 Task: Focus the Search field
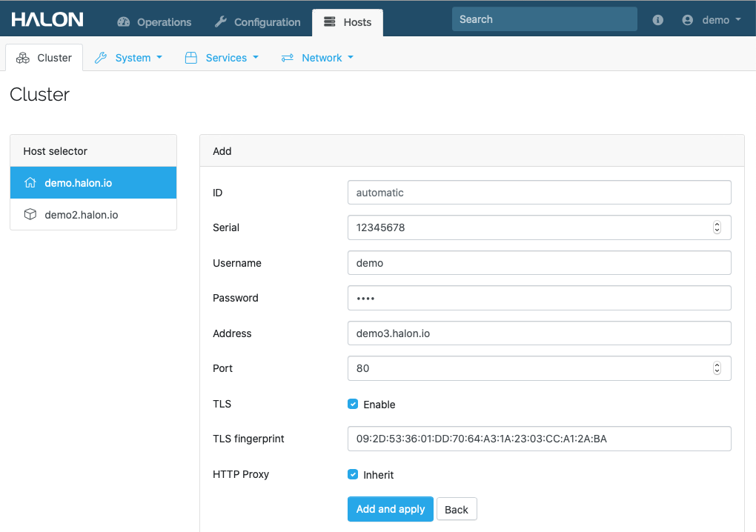point(544,19)
